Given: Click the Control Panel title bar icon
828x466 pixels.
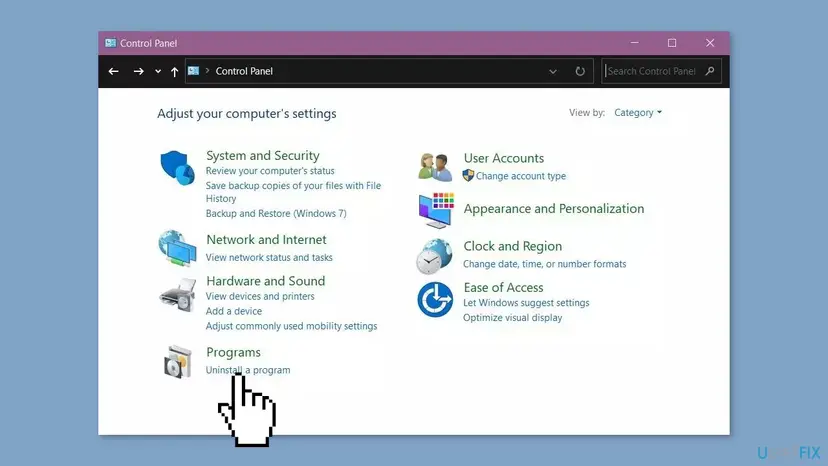Looking at the screenshot, I should [x=110, y=43].
